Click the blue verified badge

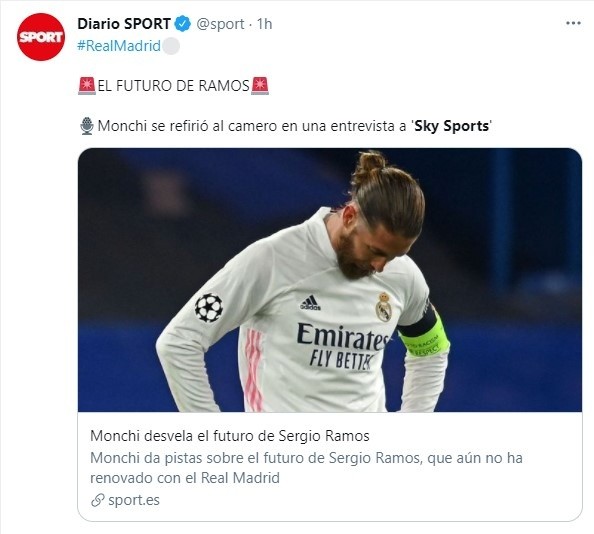point(183,24)
